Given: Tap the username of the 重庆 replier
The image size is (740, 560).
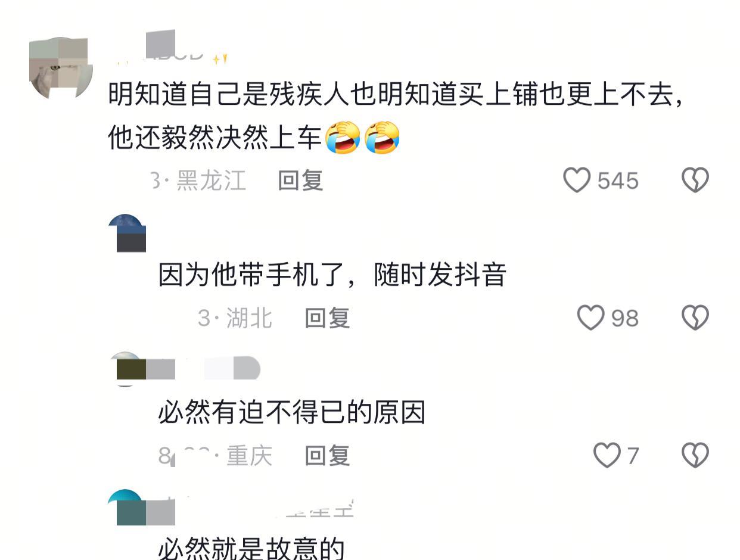Looking at the screenshot, I should pos(203,369).
